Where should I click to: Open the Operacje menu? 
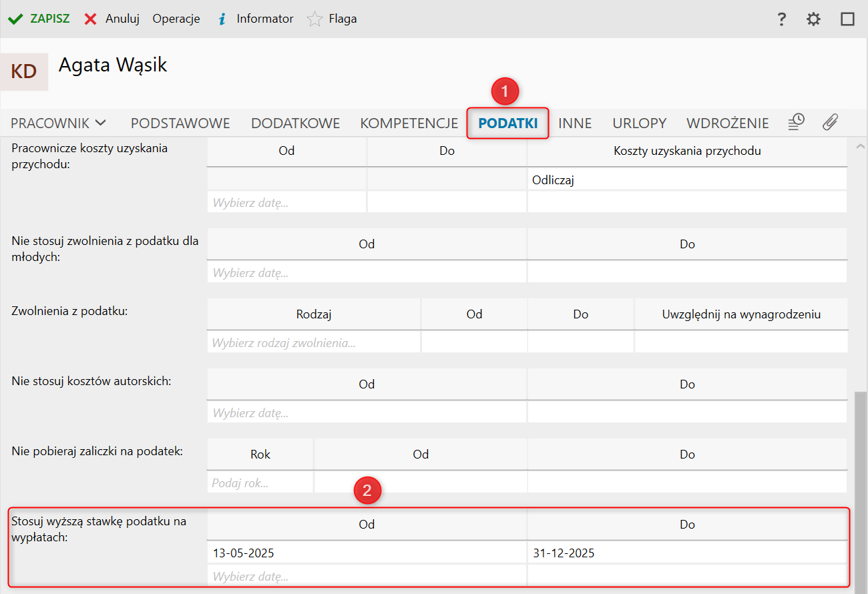click(176, 19)
